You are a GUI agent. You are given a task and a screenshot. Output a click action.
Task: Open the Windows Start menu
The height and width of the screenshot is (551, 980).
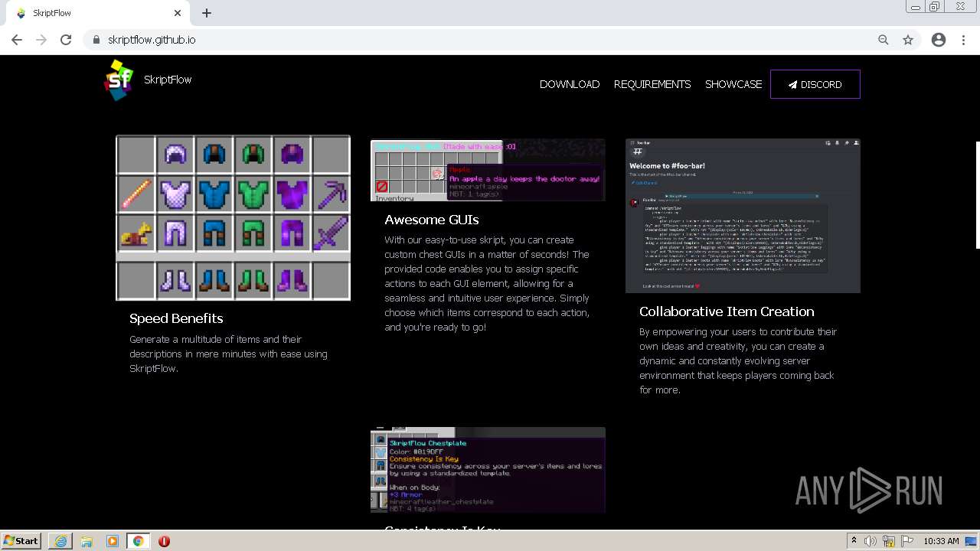[x=21, y=541]
